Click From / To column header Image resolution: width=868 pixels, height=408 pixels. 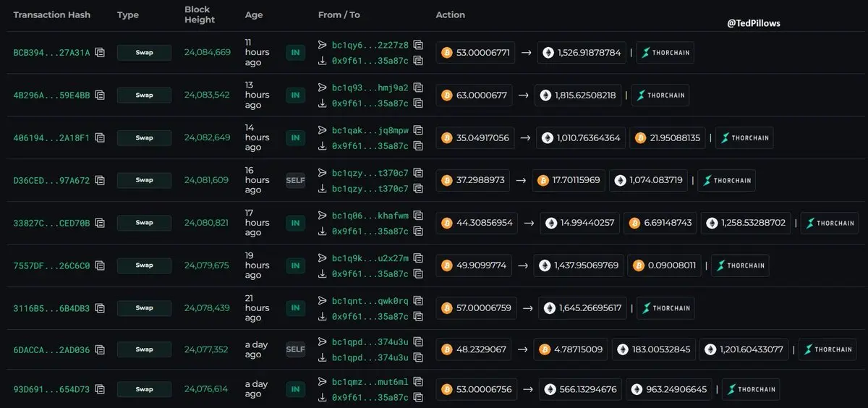[x=339, y=15]
